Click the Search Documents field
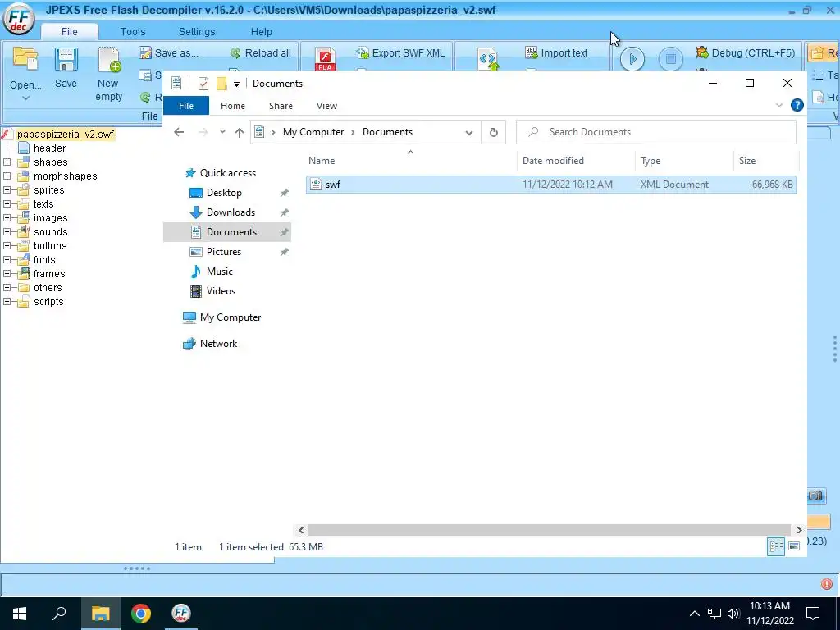The image size is (840, 630). pos(655,132)
